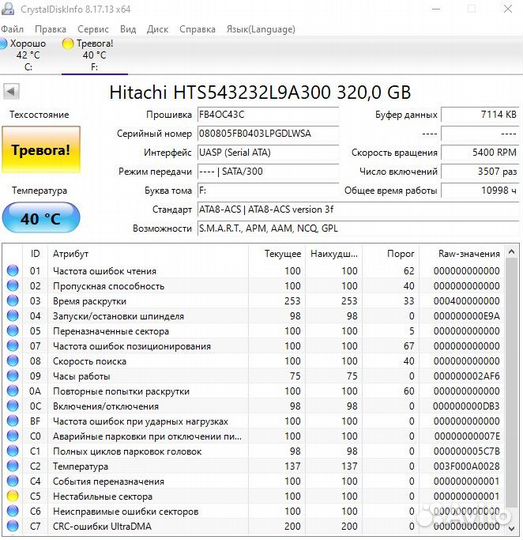Click the Повторные попытки раскрутки attribute text
The height and width of the screenshot is (540, 523).
click(x=121, y=392)
